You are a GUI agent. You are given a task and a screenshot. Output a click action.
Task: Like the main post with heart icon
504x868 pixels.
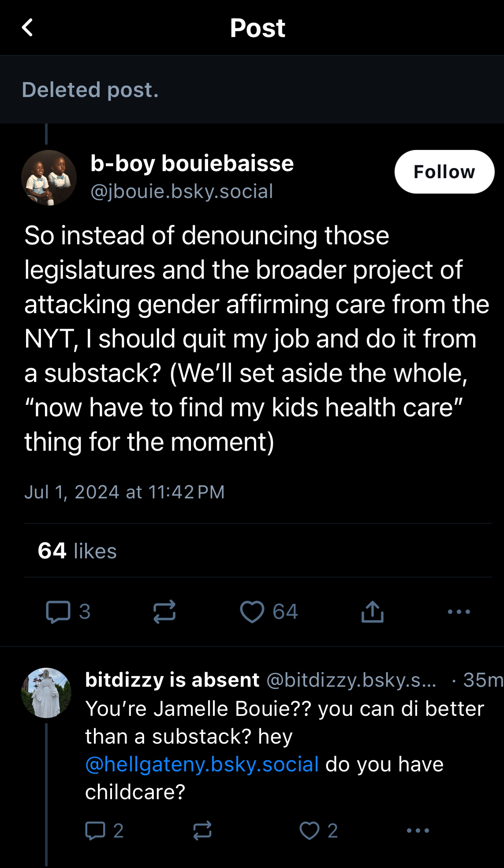pos(252,612)
